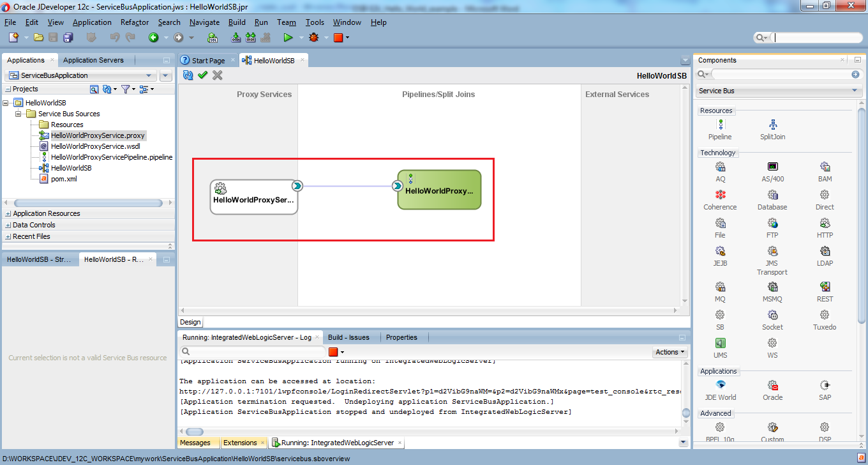Click the Debug ladybug icon
Image resolution: width=868 pixels, height=465 pixels.
313,38
